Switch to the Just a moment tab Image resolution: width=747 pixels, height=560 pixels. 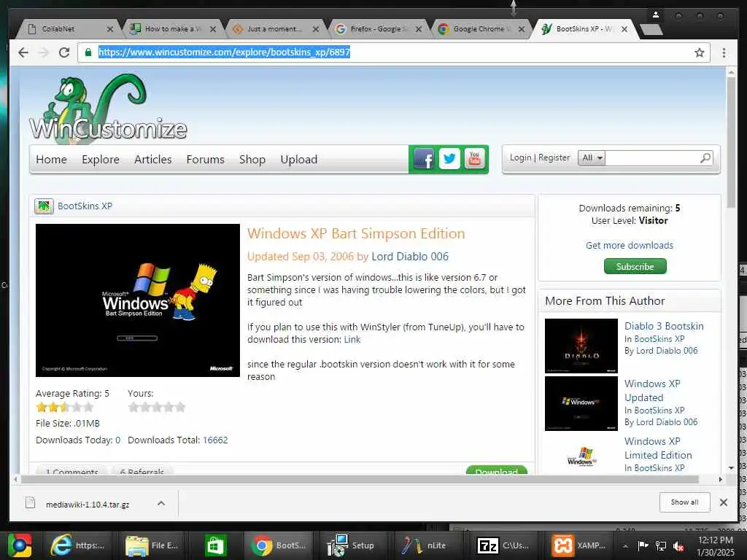pyautogui.click(x=275, y=29)
